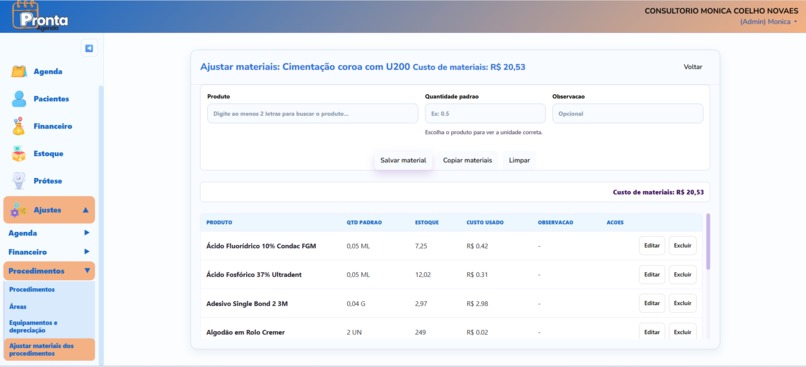Expand the Agenda submenu under Ajustes
This screenshot has height=367, width=806.
pos(49,233)
